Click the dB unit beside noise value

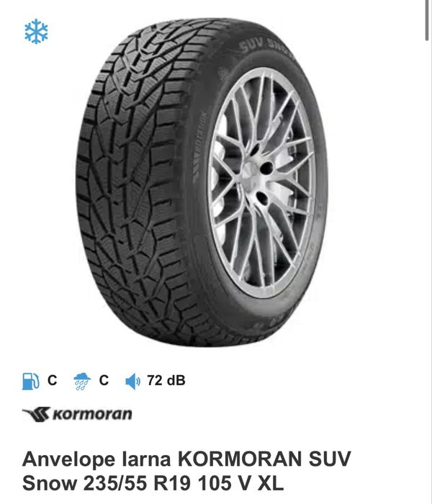(x=176, y=381)
